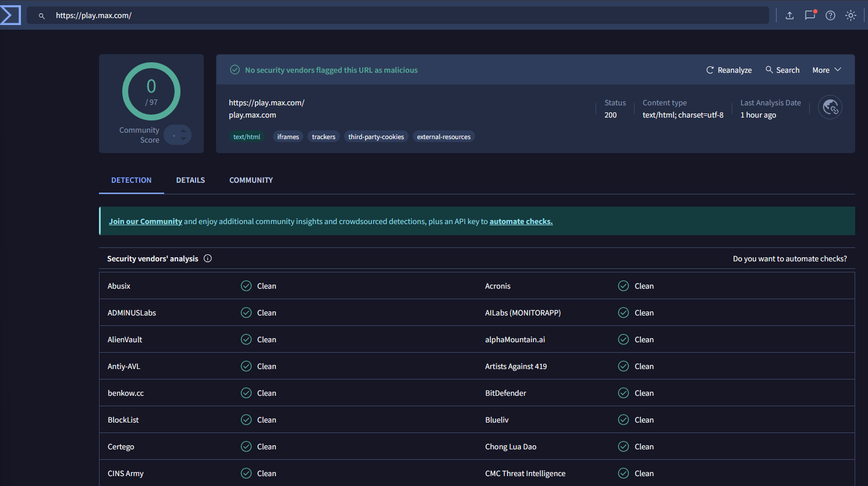Switch to the COMMUNITY tab
The width and height of the screenshot is (868, 486).
251,180
